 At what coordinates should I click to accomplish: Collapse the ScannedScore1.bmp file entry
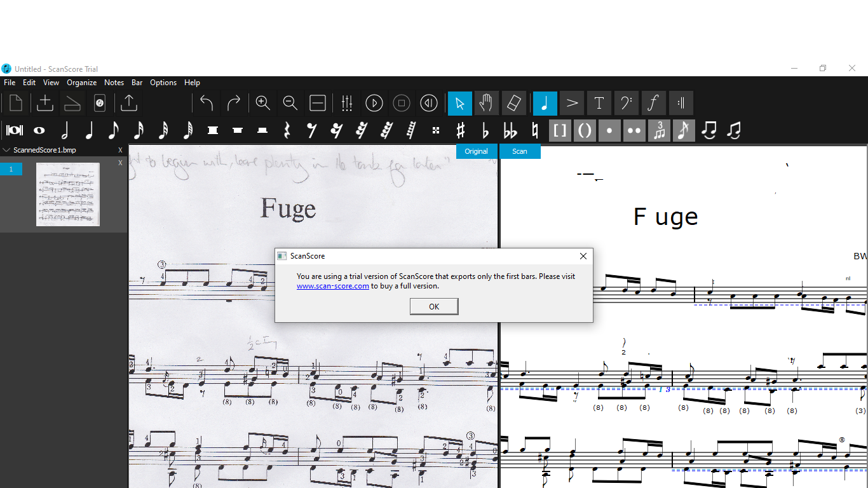pos(6,150)
